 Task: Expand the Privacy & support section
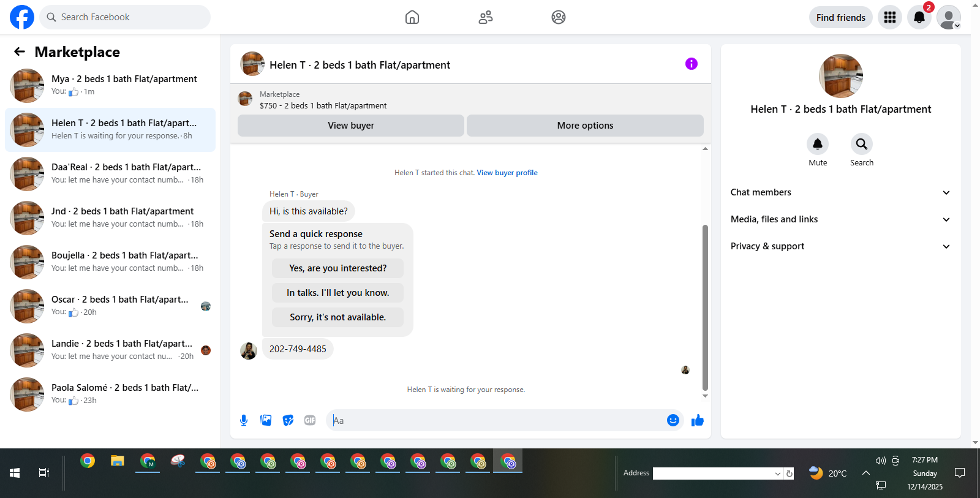click(x=840, y=246)
